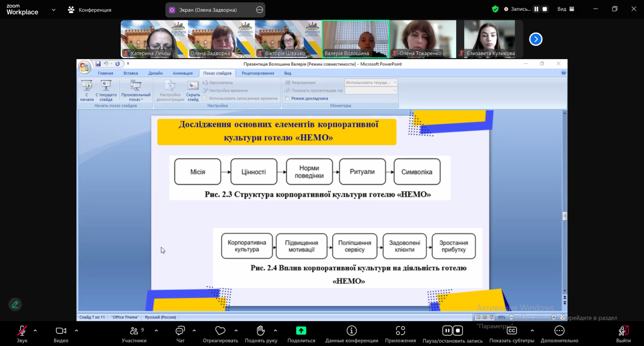
Task: Switch to the Дизайн ribbon tab
Action: (x=155, y=73)
